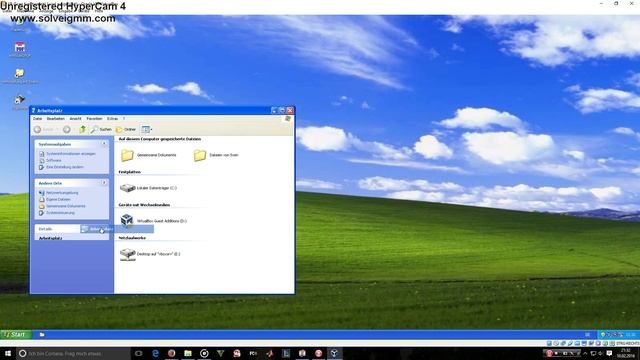Collapse the Andere Orte panel

click(104, 183)
